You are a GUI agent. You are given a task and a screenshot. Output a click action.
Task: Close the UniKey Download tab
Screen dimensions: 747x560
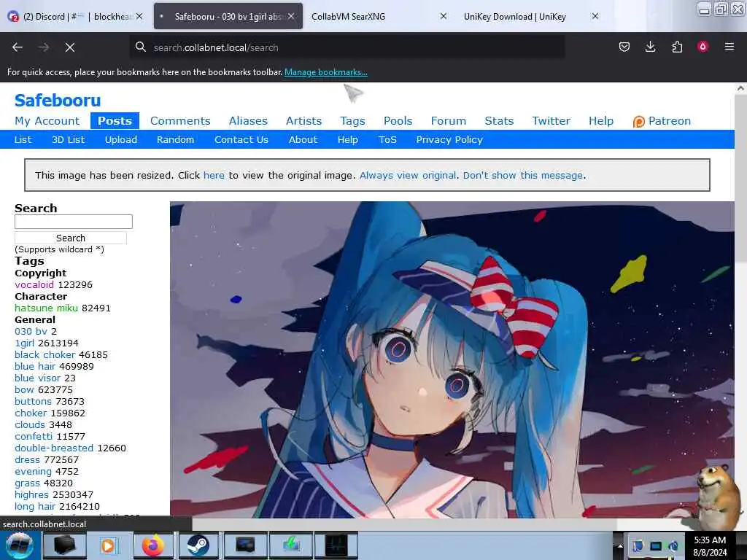[595, 16]
